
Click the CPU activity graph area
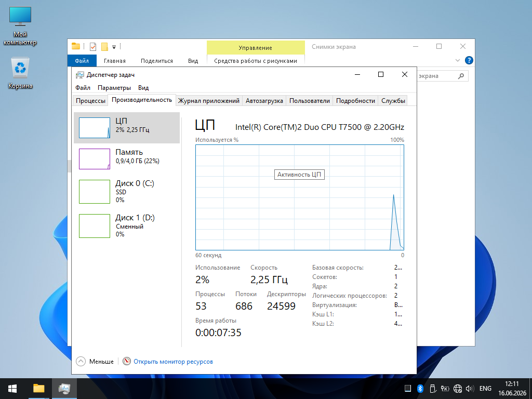[x=300, y=197]
